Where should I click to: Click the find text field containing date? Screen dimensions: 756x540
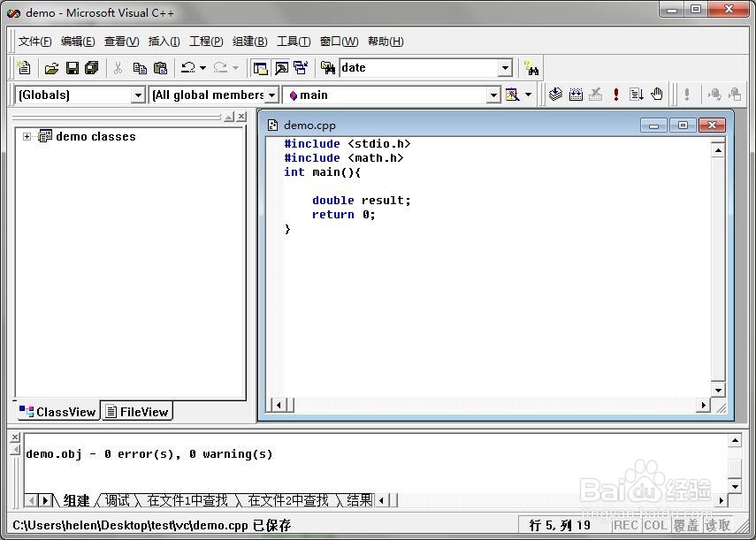tap(419, 68)
